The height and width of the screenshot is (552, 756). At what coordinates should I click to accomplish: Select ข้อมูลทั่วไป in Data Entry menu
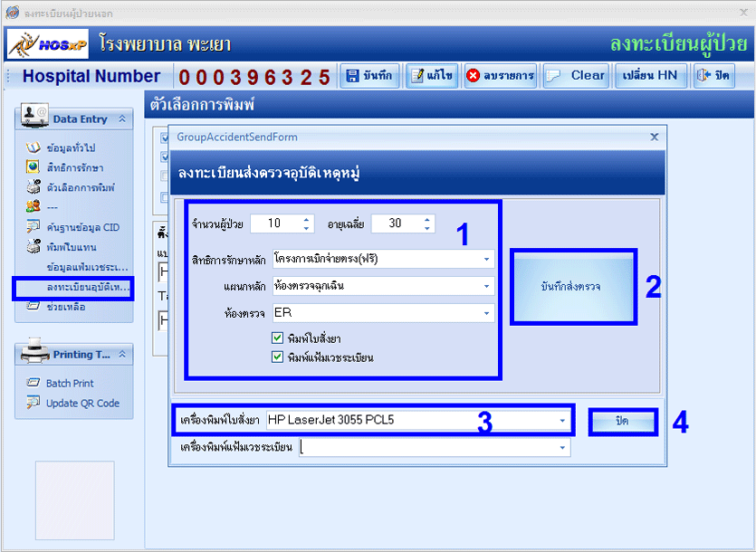[71, 148]
